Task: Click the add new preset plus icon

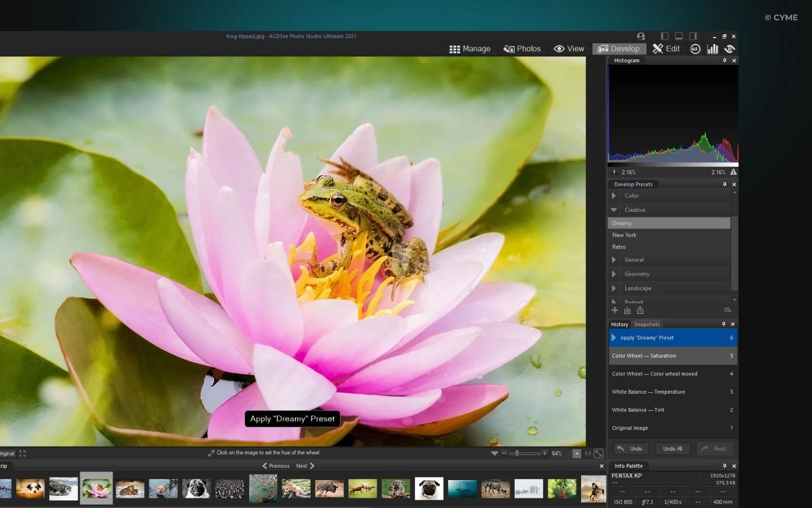Action: tap(615, 310)
